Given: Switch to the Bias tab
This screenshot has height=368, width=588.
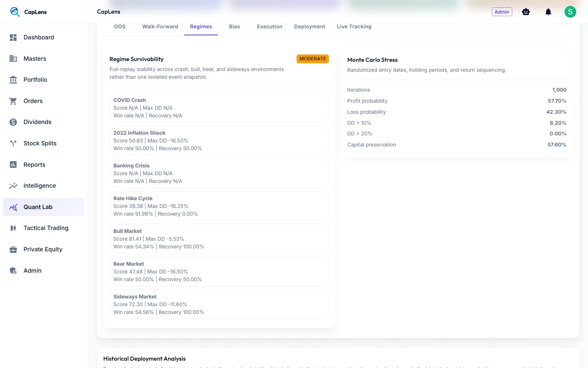Looking at the screenshot, I should point(234,26).
